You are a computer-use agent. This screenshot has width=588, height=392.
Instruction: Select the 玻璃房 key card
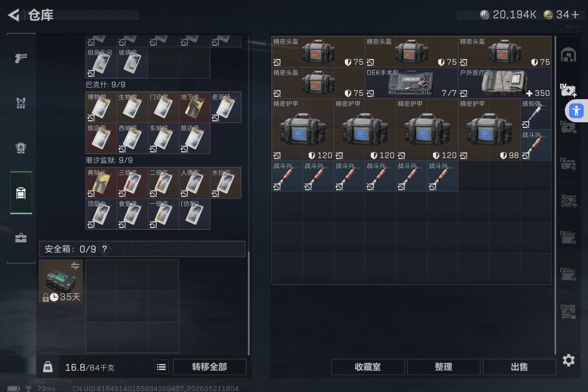coord(132,62)
